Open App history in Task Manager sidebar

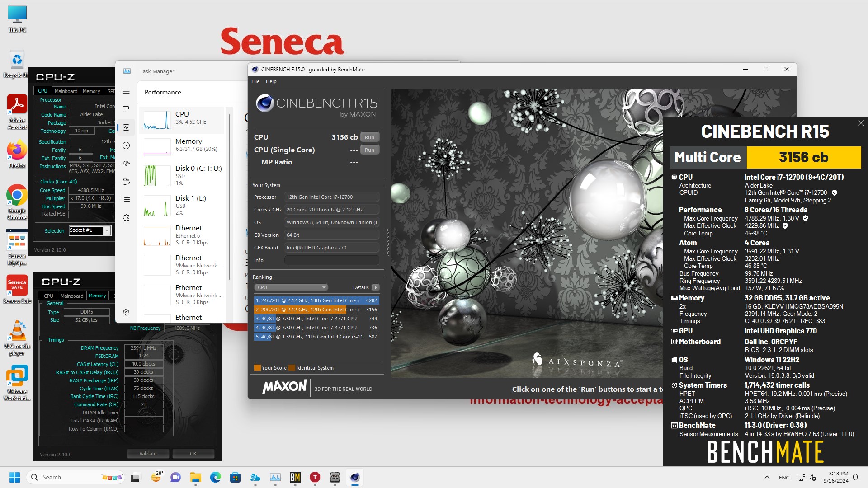126,145
